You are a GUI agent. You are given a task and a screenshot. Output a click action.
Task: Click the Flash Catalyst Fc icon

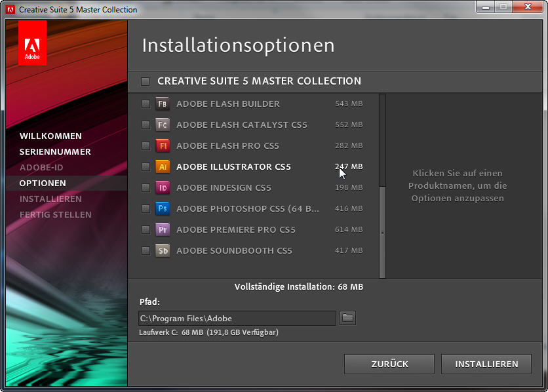point(163,125)
